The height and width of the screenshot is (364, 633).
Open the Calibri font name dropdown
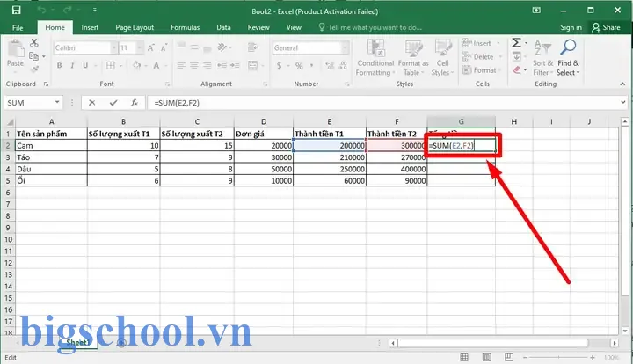[113, 48]
